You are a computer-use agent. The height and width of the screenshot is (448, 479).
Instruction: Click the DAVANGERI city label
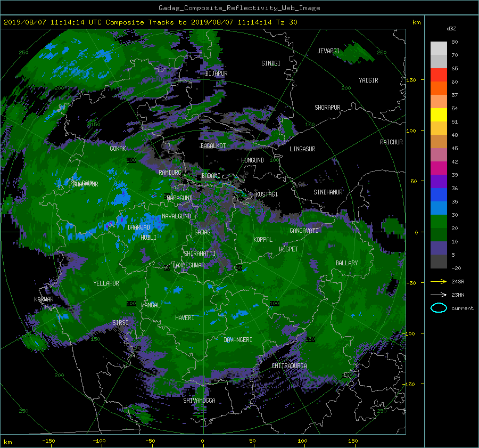(x=238, y=340)
